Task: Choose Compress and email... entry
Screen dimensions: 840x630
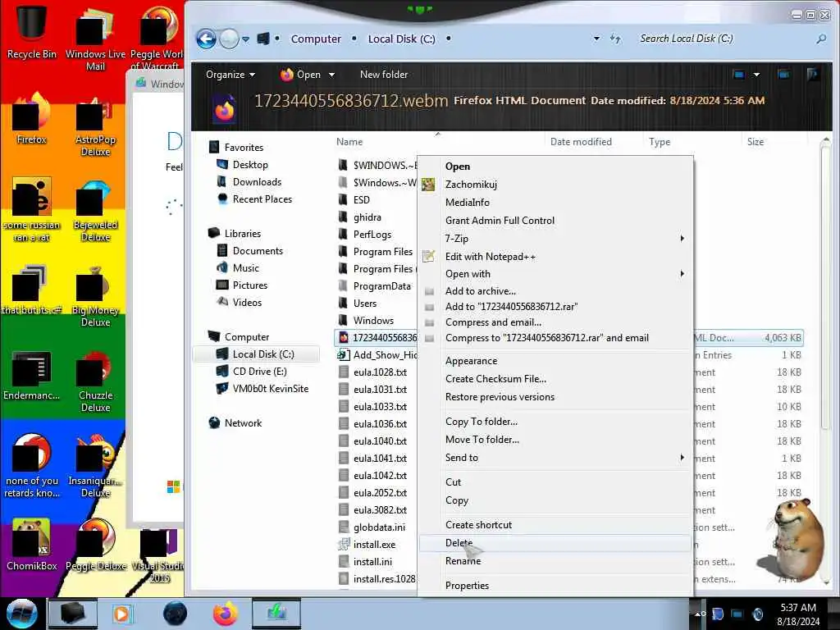Action: pos(555,322)
